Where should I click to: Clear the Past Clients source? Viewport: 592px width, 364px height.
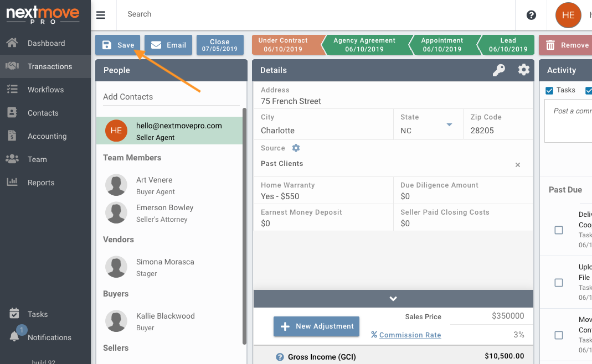(518, 165)
